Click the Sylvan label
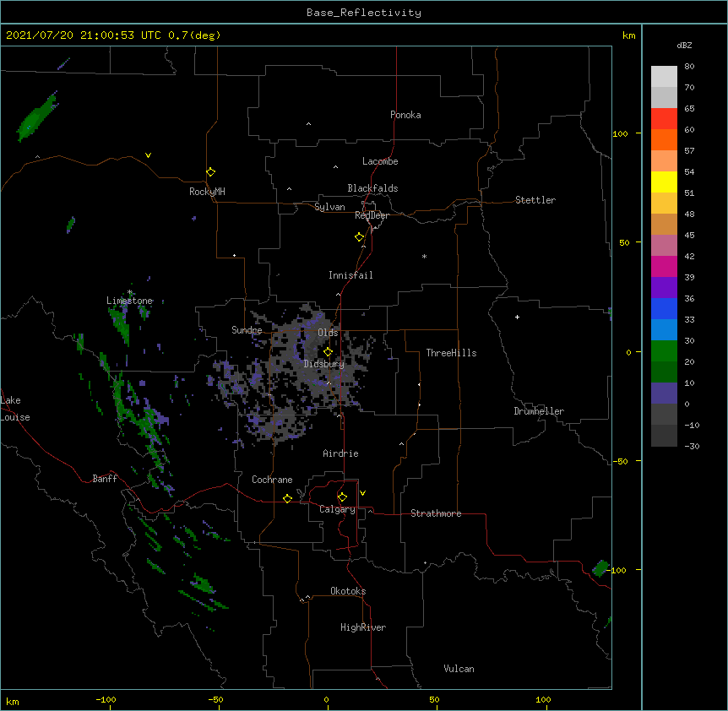Image resolution: width=728 pixels, height=711 pixels. [329, 207]
